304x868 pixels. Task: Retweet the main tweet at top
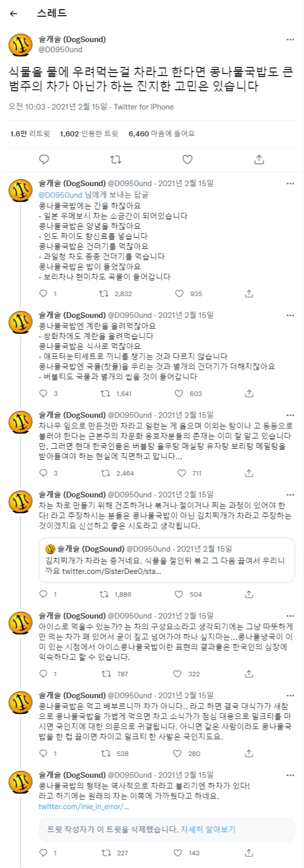pos(116,160)
